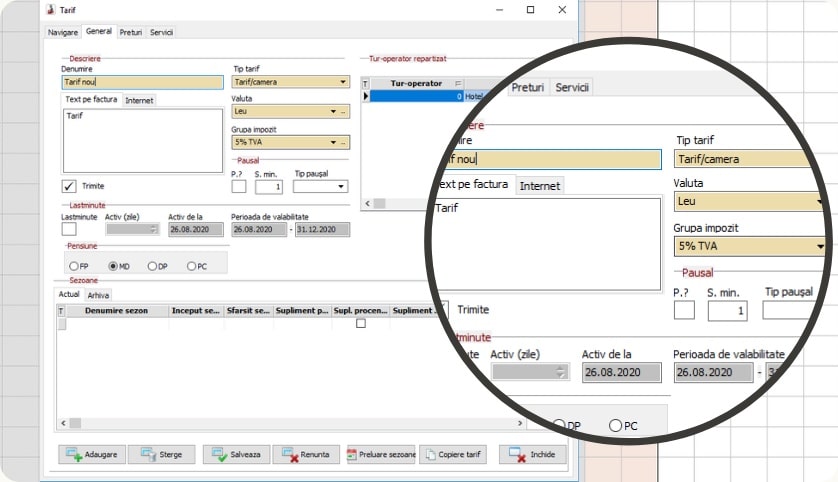Screen dimensions: 838x482
Task: Enable the Lastminute checkbox
Action: (x=69, y=229)
